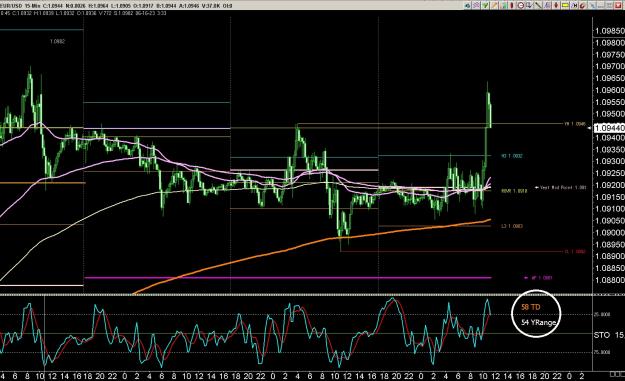Click the 1.09150 price axis label
The height and width of the screenshot is (381, 625).
click(610, 197)
